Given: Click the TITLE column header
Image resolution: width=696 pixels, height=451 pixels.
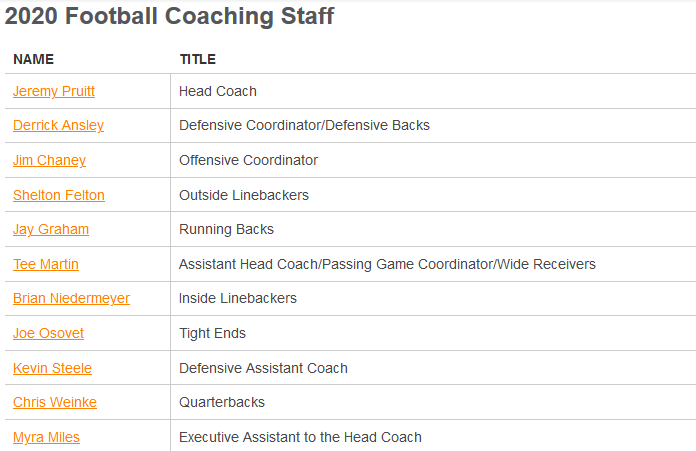Looking at the screenshot, I should [197, 59].
